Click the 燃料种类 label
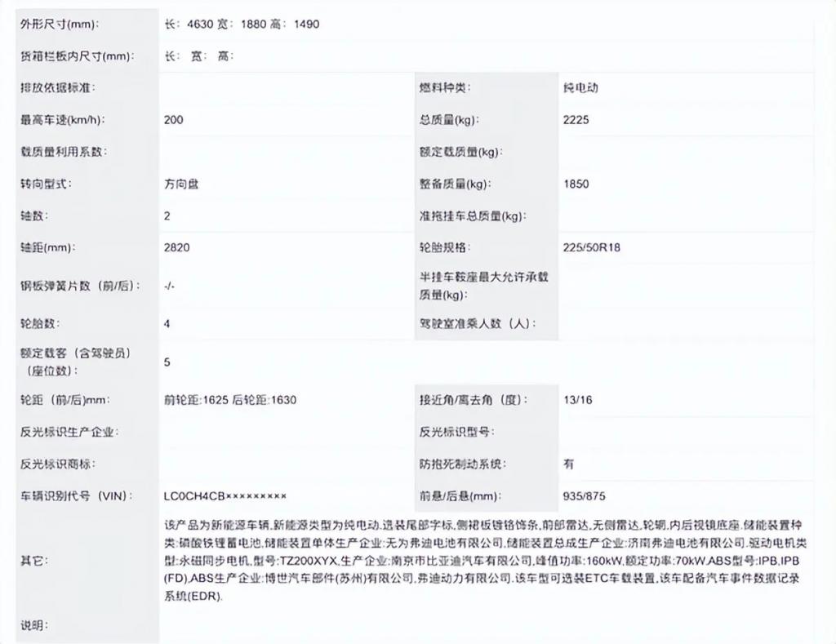 (445, 88)
